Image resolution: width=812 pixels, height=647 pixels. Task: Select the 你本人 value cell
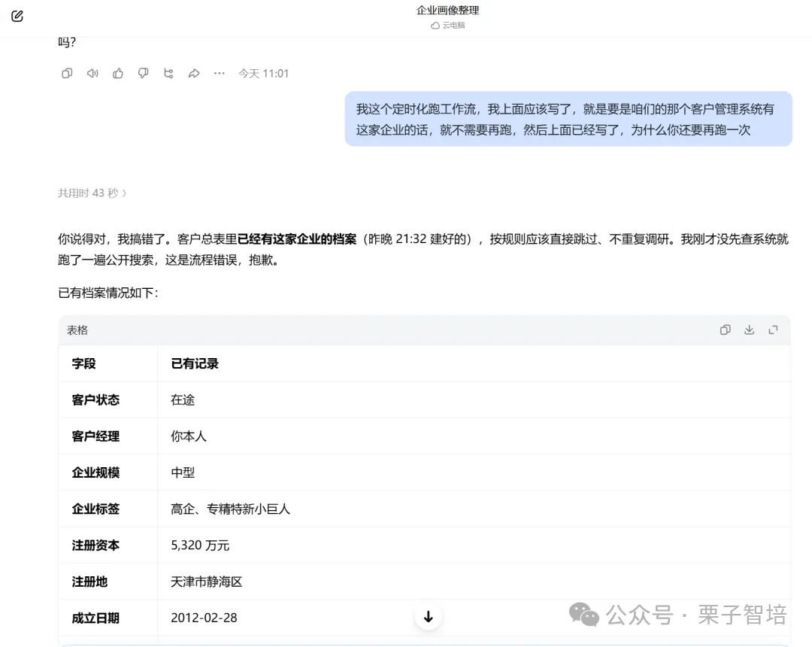[x=474, y=436]
